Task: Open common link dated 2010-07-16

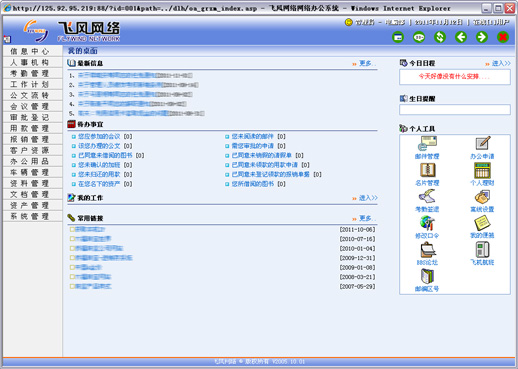Action: [x=93, y=239]
